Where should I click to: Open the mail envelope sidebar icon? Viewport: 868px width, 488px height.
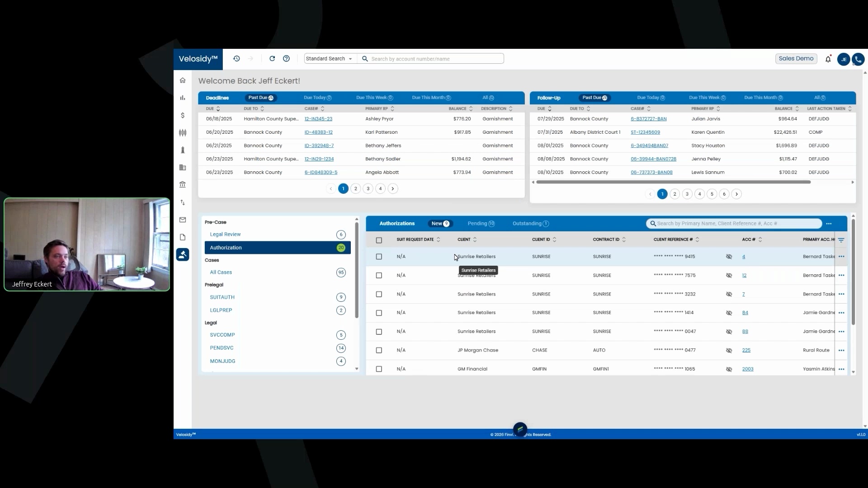coord(183,220)
